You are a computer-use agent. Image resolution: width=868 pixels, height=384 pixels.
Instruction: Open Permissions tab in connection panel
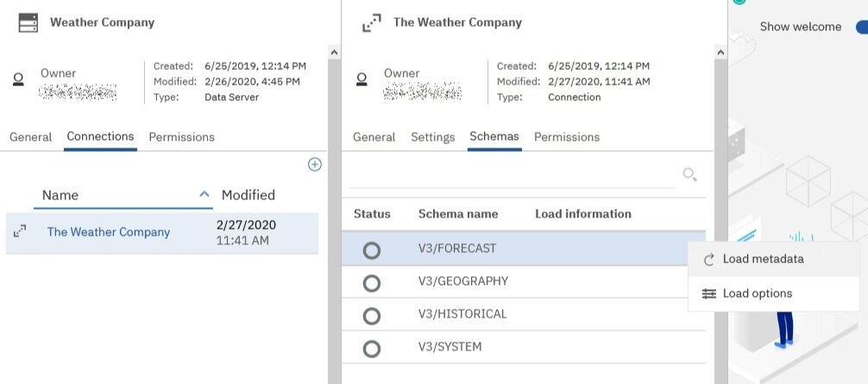pos(567,137)
